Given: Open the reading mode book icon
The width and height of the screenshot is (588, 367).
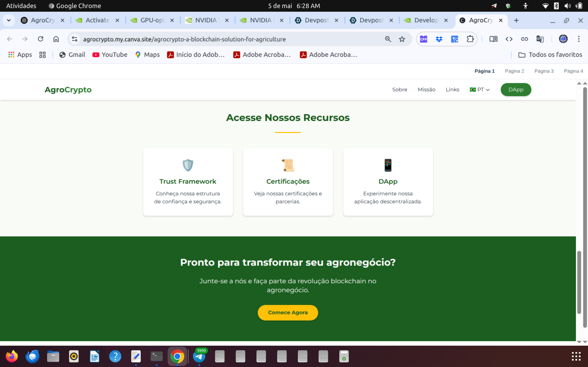Looking at the screenshot, I should [x=493, y=39].
